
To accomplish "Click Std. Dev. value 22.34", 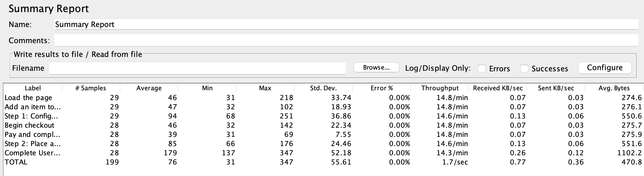I will [x=341, y=125].
